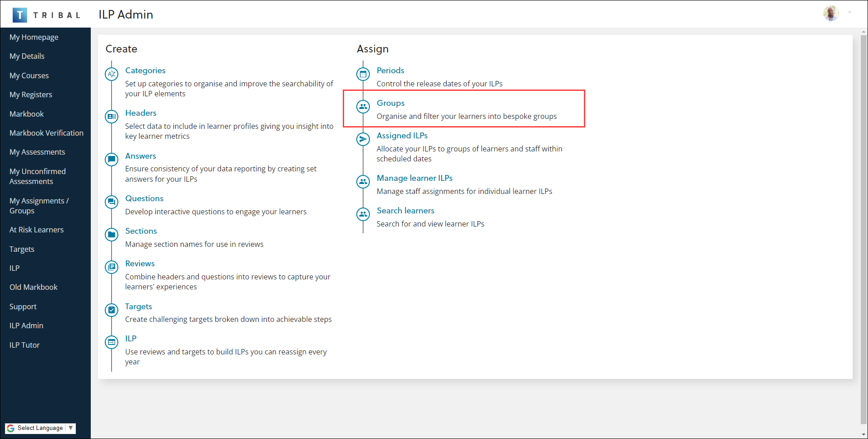
Task: Open the user avatar picture
Action: coord(831,14)
